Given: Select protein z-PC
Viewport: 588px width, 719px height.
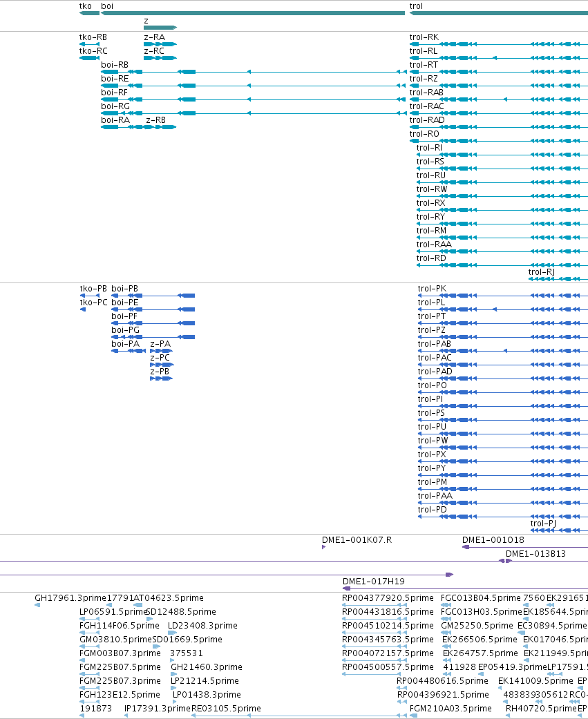Looking at the screenshot, I should coord(160,357).
